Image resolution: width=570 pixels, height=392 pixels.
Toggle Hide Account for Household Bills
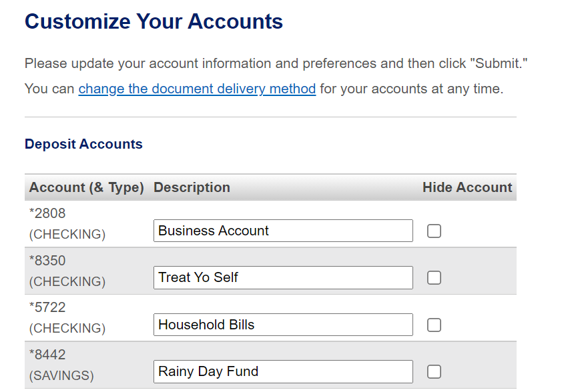[434, 325]
